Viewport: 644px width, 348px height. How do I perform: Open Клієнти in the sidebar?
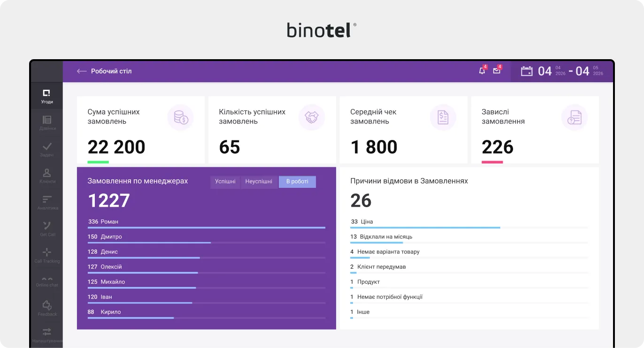(47, 176)
